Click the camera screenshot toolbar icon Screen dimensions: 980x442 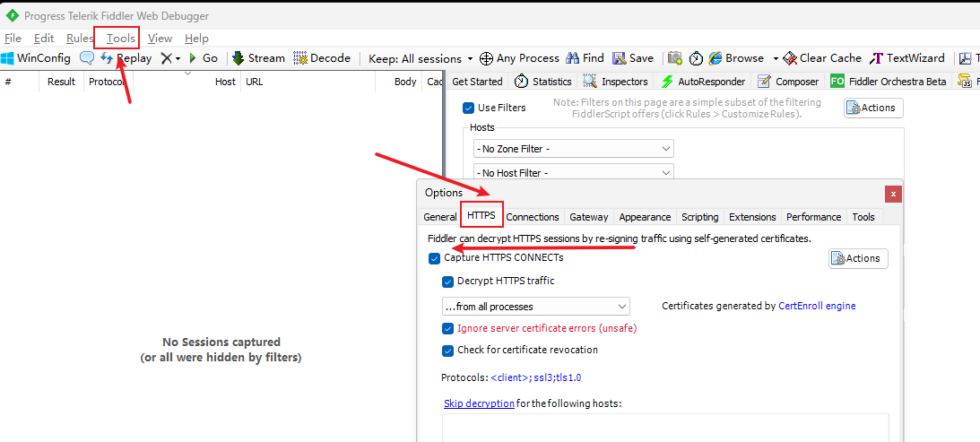click(675, 58)
